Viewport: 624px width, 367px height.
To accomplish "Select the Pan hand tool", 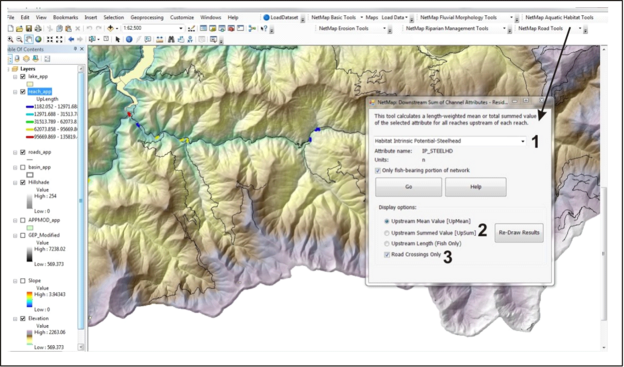I will click(x=29, y=39).
